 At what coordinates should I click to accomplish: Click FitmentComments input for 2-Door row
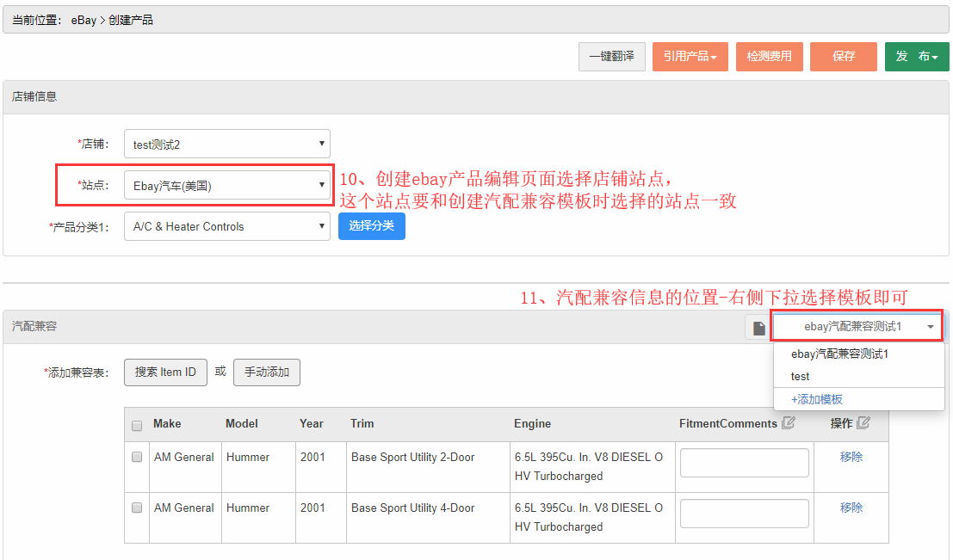coord(744,463)
